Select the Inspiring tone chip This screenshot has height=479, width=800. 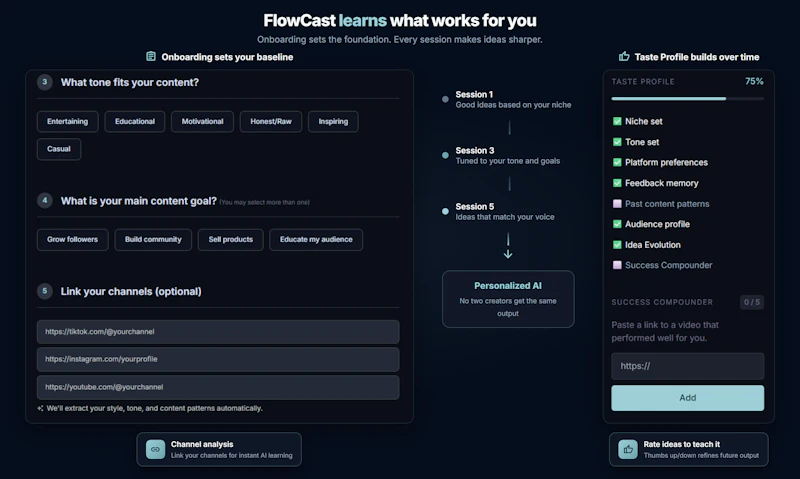333,121
